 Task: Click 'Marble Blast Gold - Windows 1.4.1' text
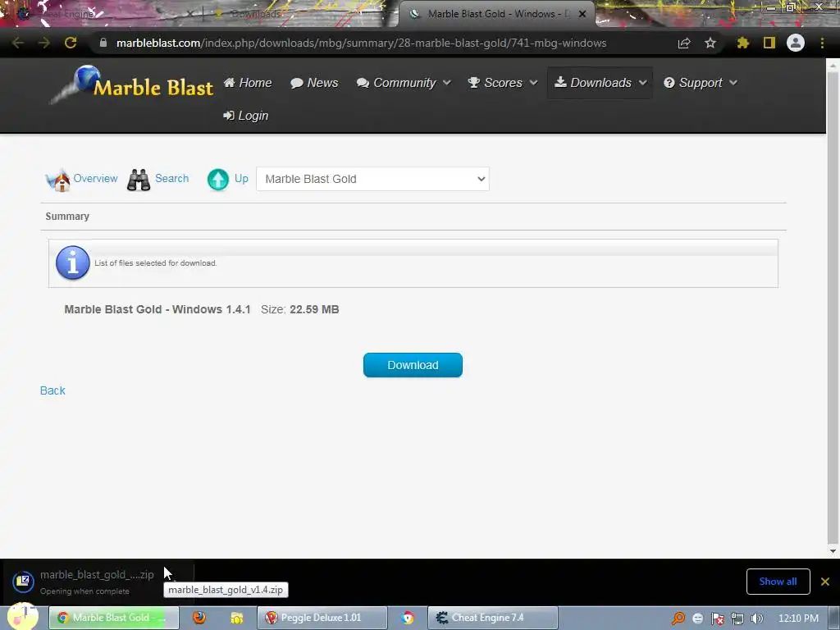(157, 309)
